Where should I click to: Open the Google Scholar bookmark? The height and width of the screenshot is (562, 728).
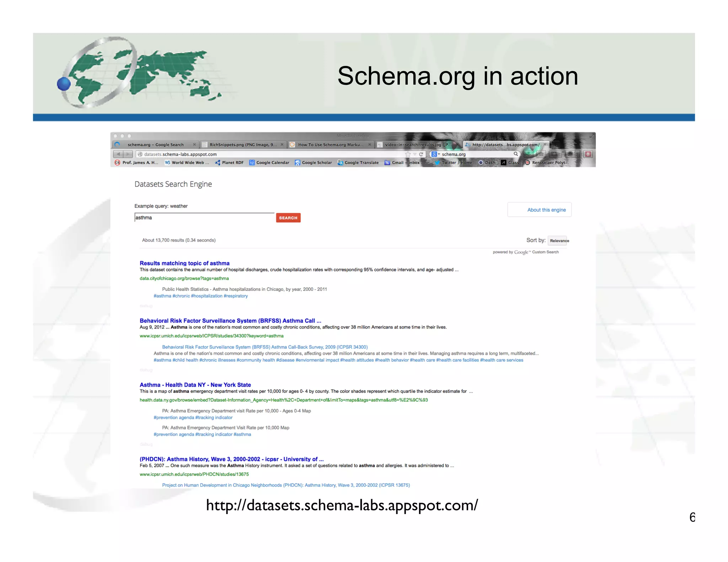[x=313, y=163]
